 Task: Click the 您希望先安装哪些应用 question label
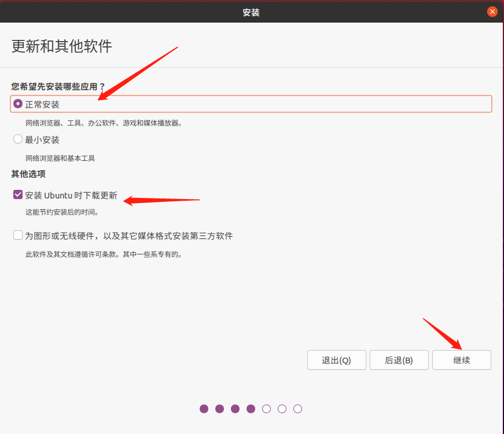pyautogui.click(x=58, y=86)
